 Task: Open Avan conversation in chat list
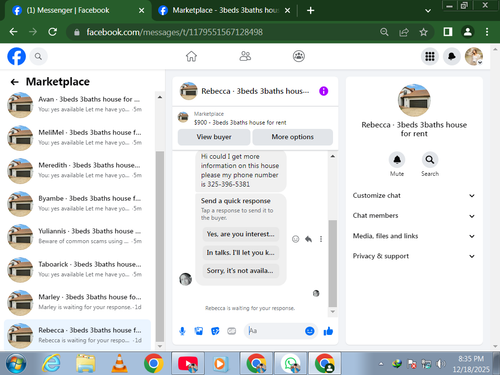[77, 104]
